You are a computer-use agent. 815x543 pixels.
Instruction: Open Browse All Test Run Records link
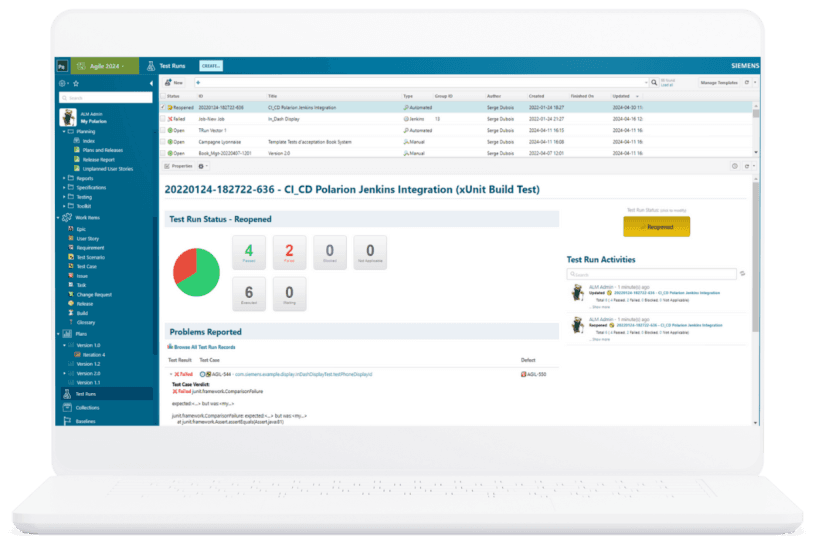coord(201,347)
